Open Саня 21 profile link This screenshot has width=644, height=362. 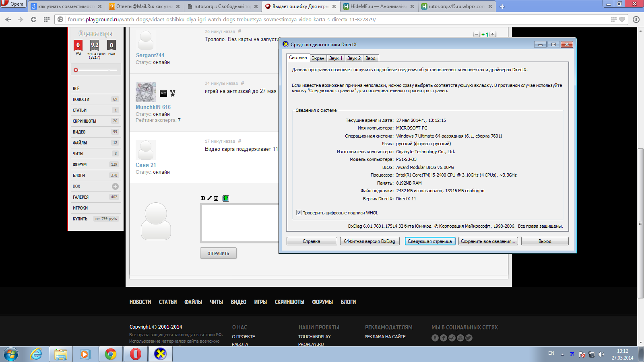coord(146,165)
